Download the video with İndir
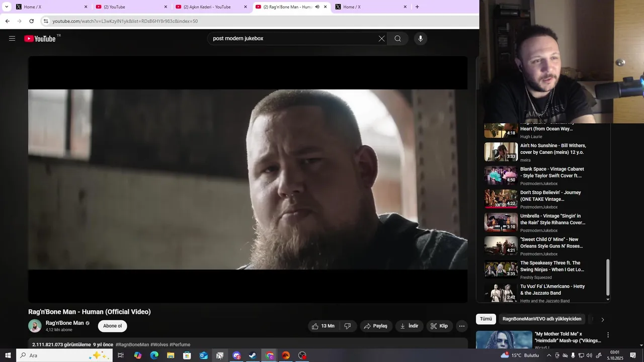The image size is (644, 362). (409, 326)
